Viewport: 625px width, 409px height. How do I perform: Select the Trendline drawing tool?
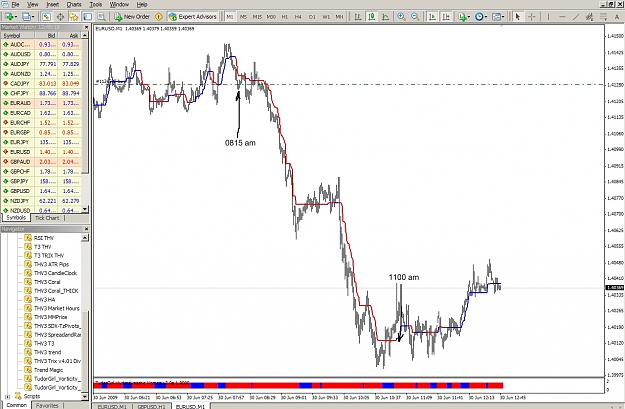tap(576, 17)
